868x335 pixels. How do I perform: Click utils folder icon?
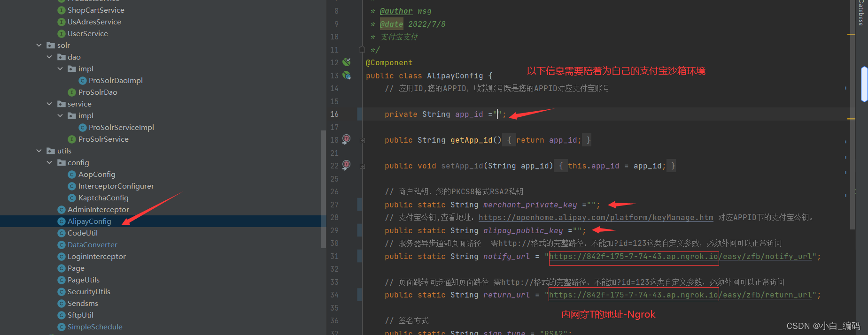click(51, 151)
